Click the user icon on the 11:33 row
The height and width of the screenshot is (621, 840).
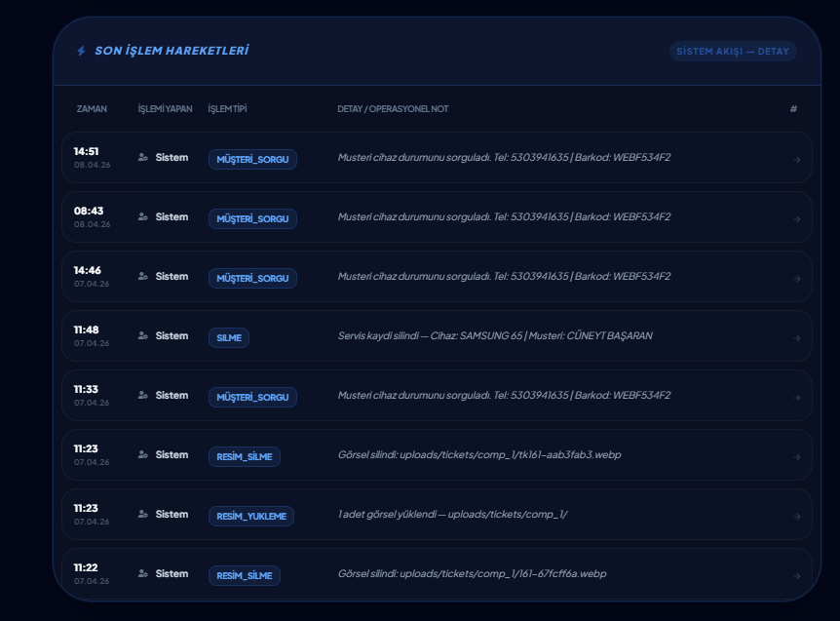click(143, 396)
